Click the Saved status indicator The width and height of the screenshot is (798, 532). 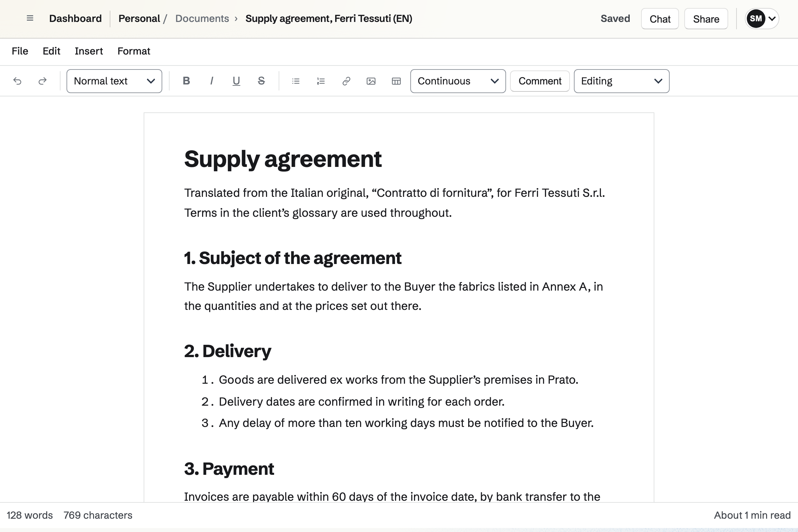(x=615, y=18)
